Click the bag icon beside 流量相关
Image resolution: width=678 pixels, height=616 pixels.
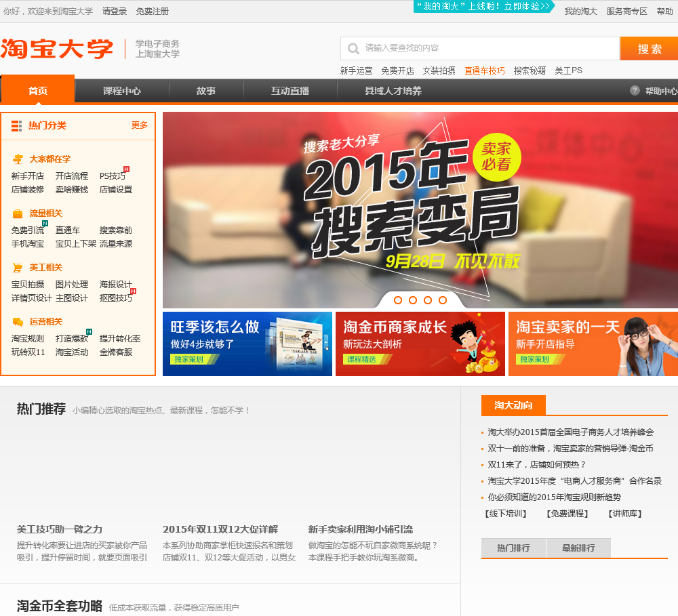coord(18,213)
